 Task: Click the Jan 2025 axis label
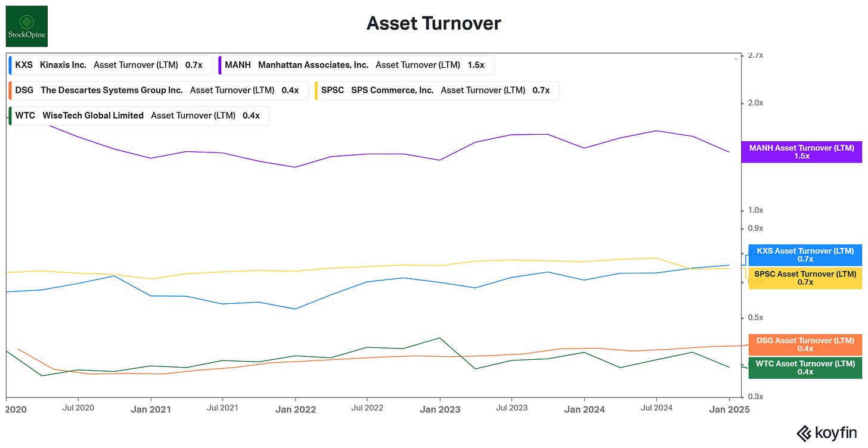click(730, 409)
